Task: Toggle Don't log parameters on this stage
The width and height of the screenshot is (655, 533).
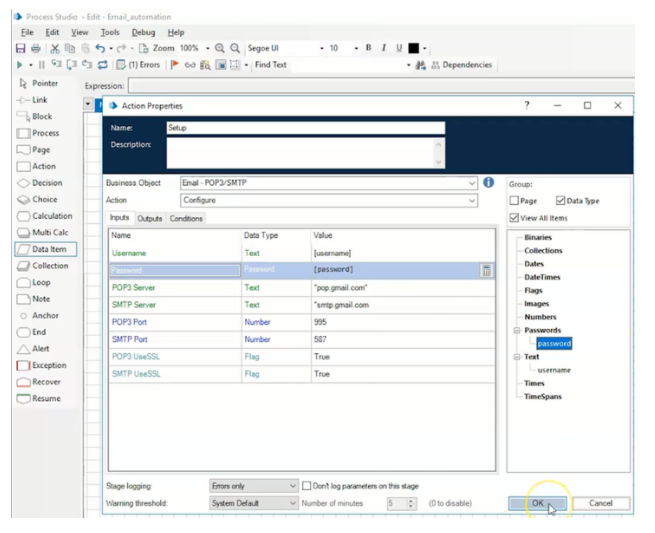Action: coord(308,486)
